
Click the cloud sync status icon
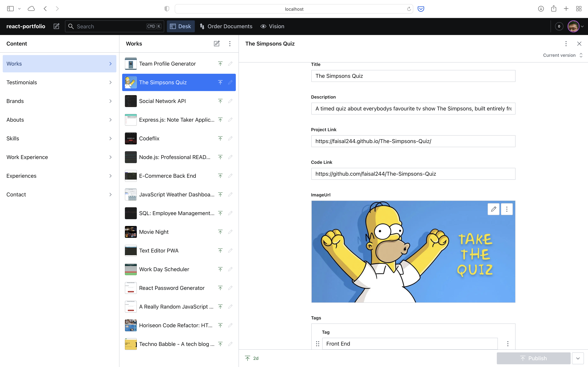click(x=31, y=8)
